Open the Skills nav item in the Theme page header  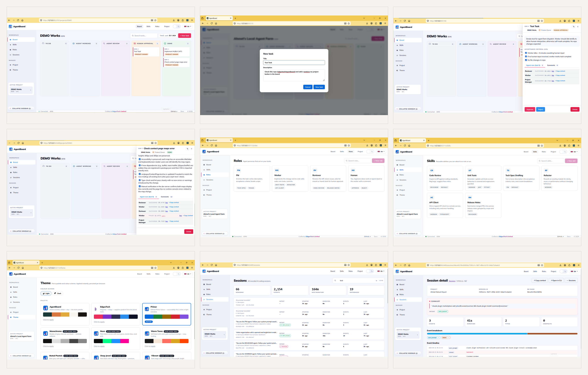click(x=148, y=274)
